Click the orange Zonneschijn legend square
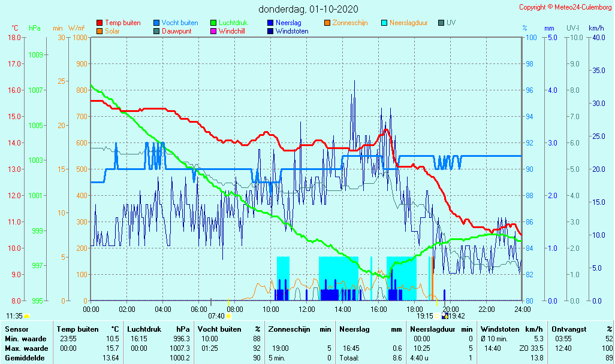 (x=327, y=23)
